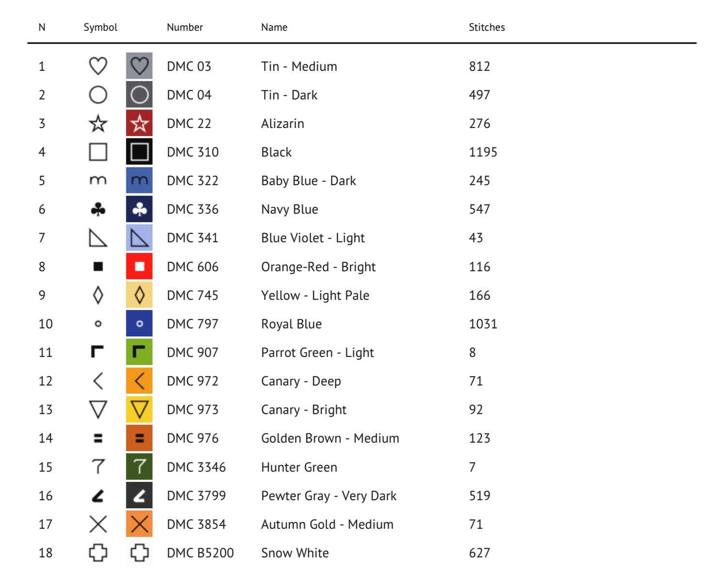Click the Stitches column header
Image resolution: width=727 pixels, height=588 pixels.
(487, 27)
